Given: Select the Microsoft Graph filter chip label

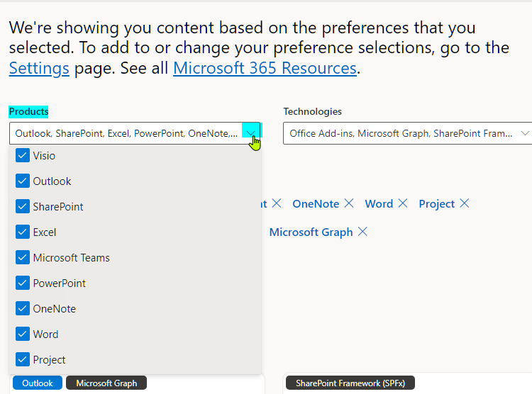Looking at the screenshot, I should pos(311,232).
